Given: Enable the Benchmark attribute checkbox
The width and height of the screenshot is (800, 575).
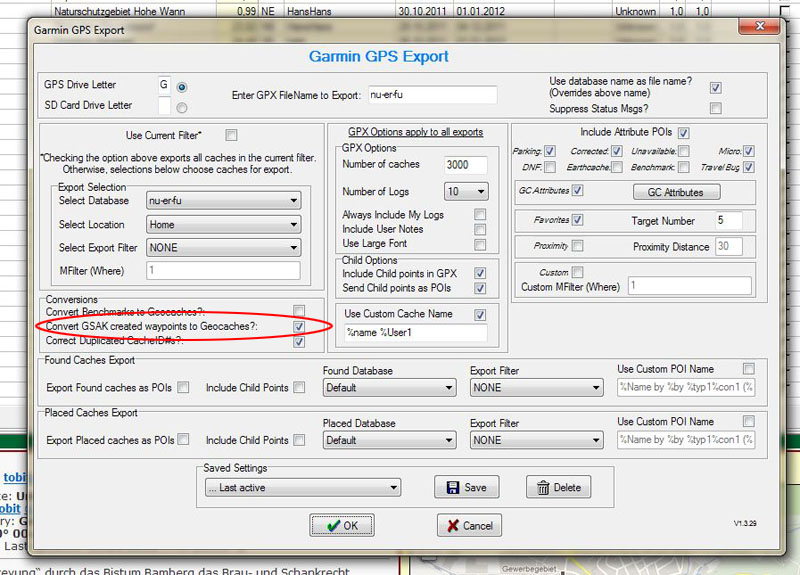Looking at the screenshot, I should coord(684,167).
